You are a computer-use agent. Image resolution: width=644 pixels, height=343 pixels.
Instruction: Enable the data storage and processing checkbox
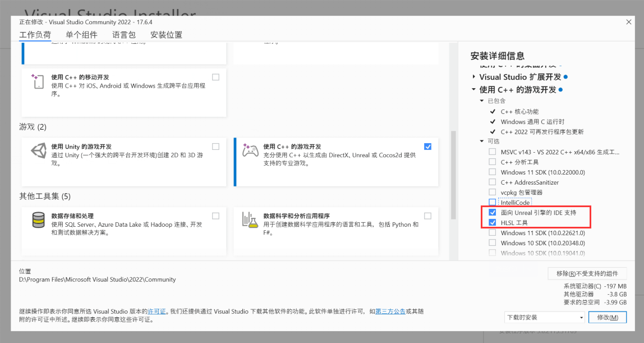(215, 216)
